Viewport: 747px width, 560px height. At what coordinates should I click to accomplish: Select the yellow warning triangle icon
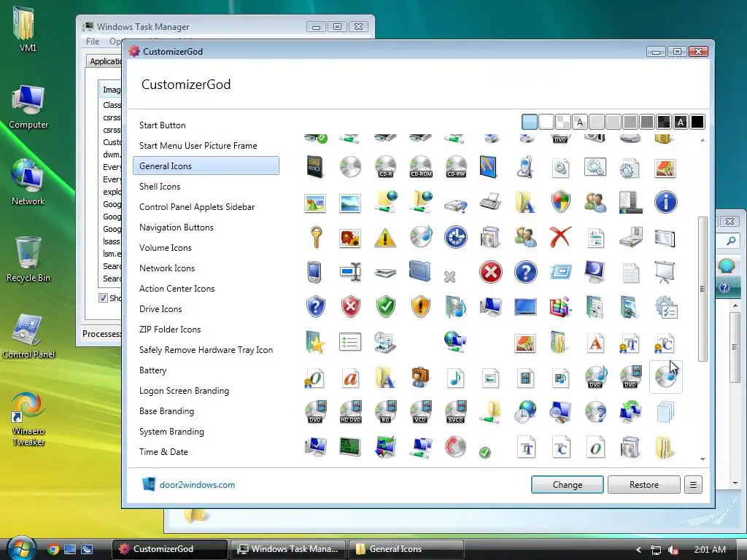point(385,237)
